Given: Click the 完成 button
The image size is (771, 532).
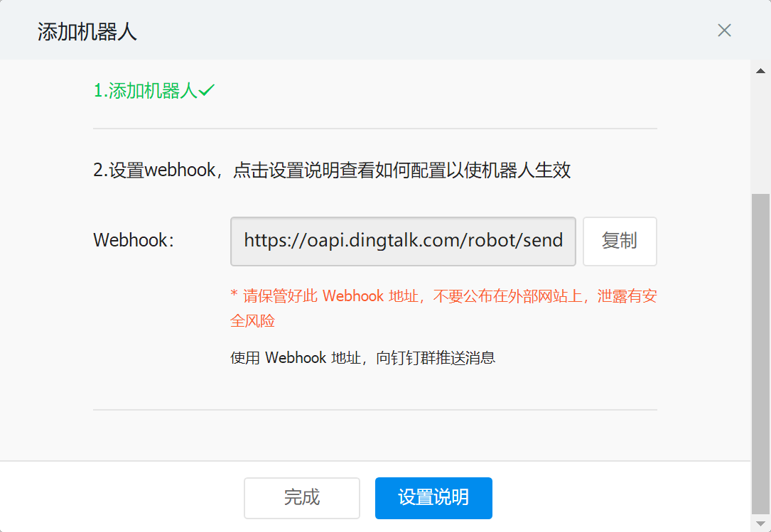Looking at the screenshot, I should click(302, 498).
